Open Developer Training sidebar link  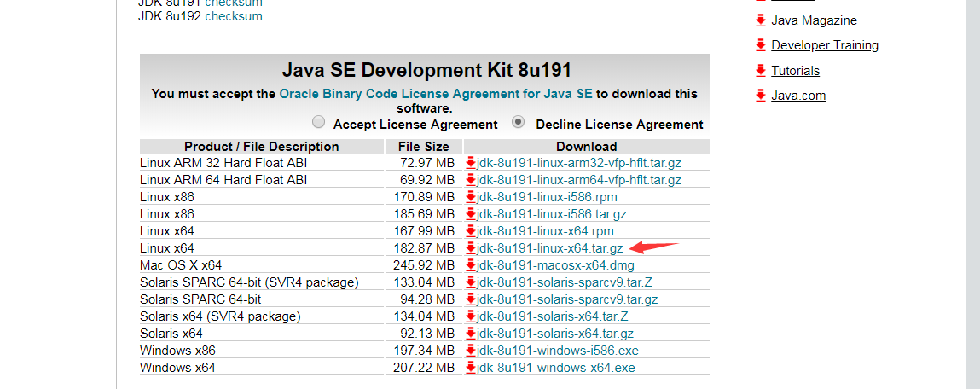click(825, 45)
